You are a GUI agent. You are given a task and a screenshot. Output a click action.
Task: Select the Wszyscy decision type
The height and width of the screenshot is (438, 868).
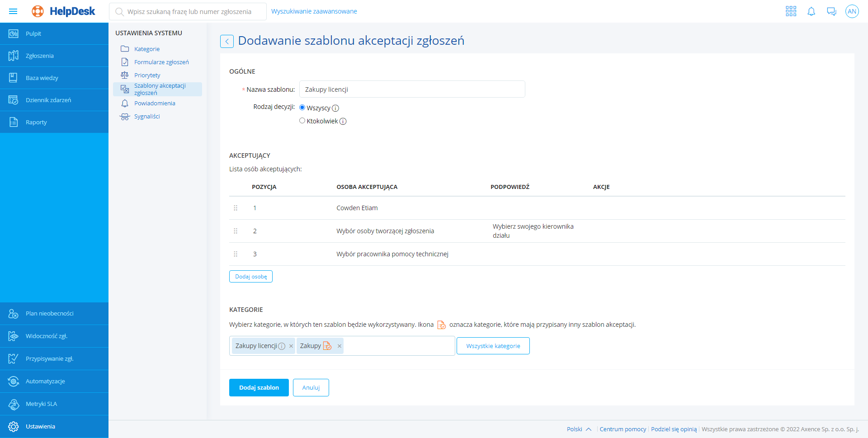302,108
